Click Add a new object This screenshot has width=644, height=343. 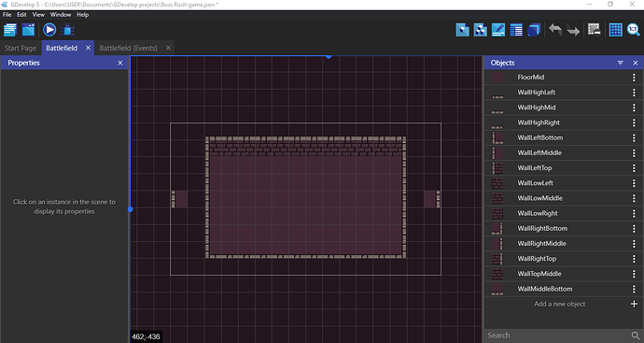point(559,304)
